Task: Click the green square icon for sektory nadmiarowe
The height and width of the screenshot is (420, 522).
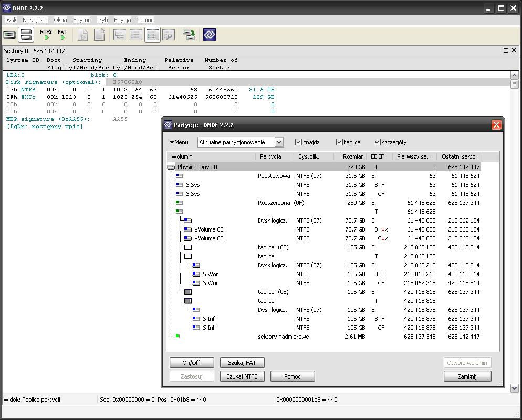Action: (178, 336)
